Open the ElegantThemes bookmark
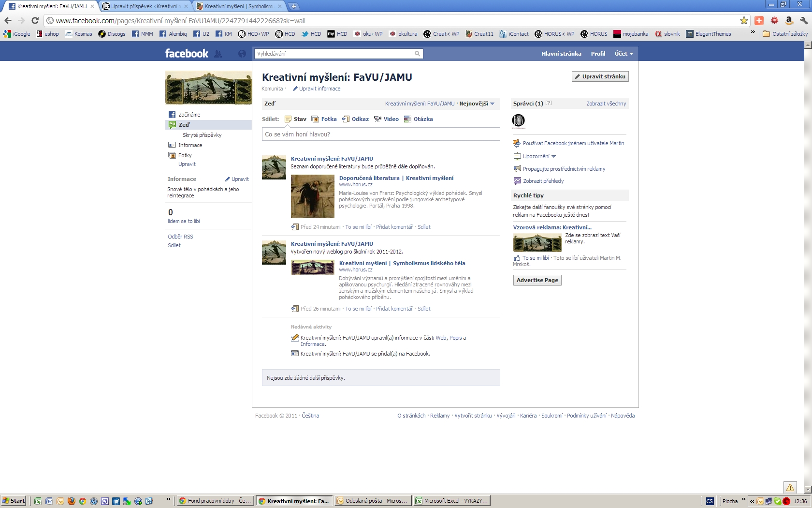 click(x=709, y=34)
